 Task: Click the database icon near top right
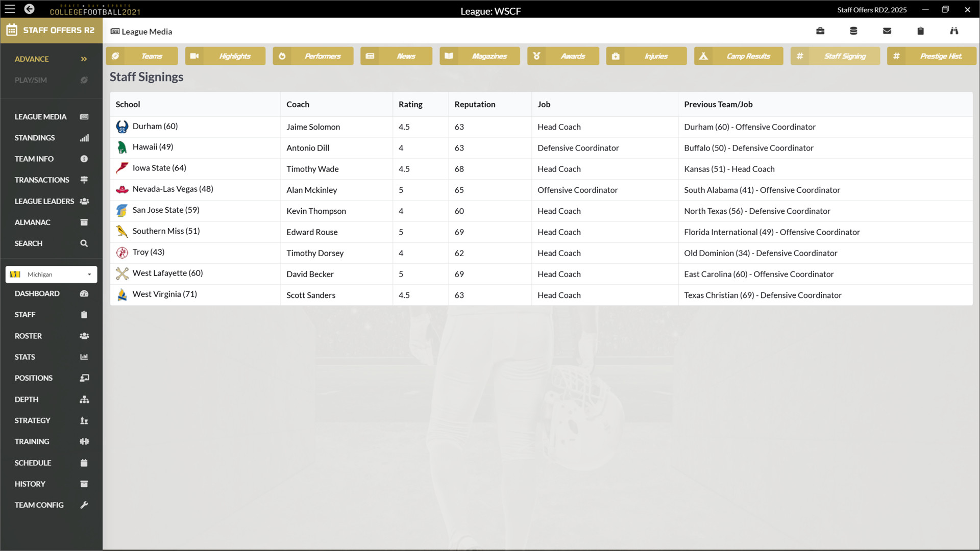(x=853, y=31)
